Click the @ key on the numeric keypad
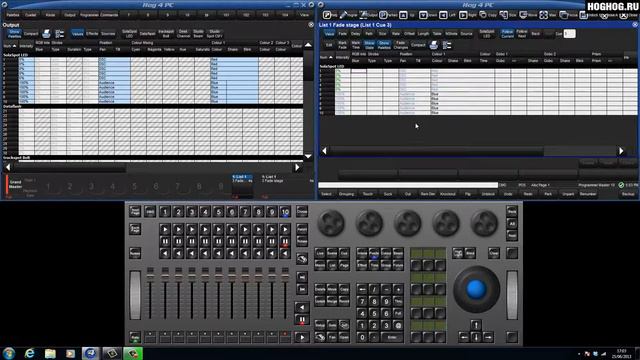 [x=398, y=325]
